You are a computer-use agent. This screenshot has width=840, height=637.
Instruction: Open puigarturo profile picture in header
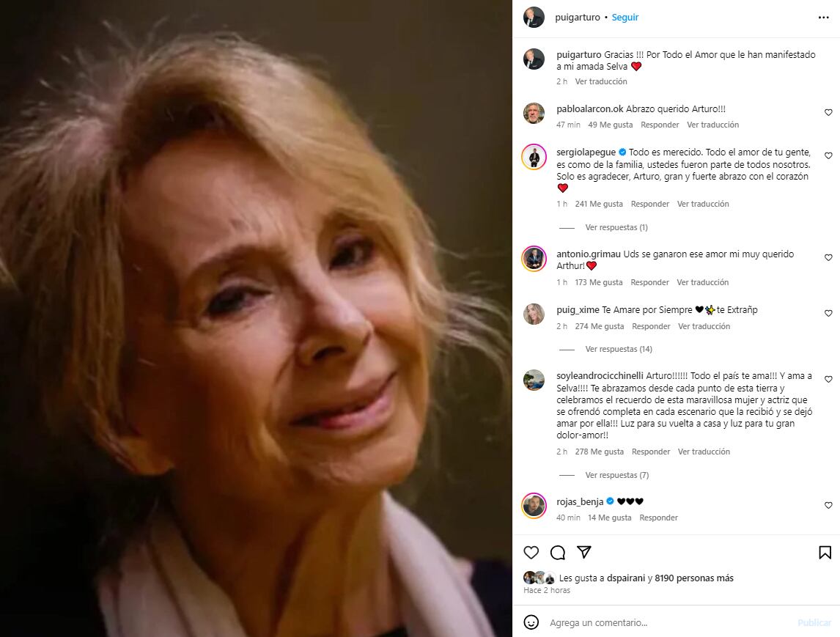pyautogui.click(x=534, y=17)
